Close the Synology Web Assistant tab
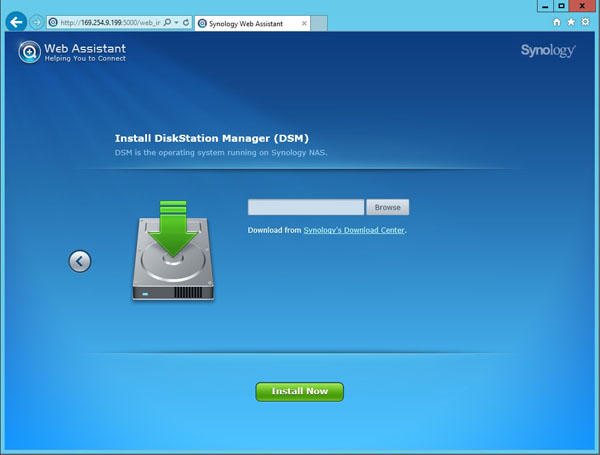The height and width of the screenshot is (455, 600). click(304, 24)
